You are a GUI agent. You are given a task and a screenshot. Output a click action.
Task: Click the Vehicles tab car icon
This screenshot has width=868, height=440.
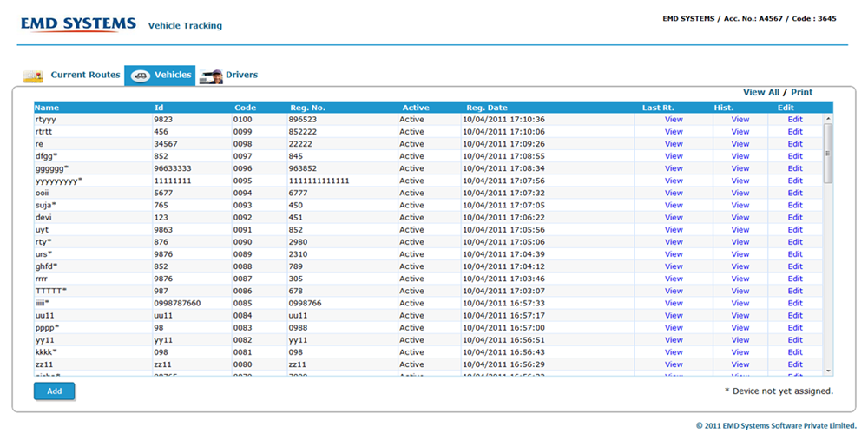(139, 76)
